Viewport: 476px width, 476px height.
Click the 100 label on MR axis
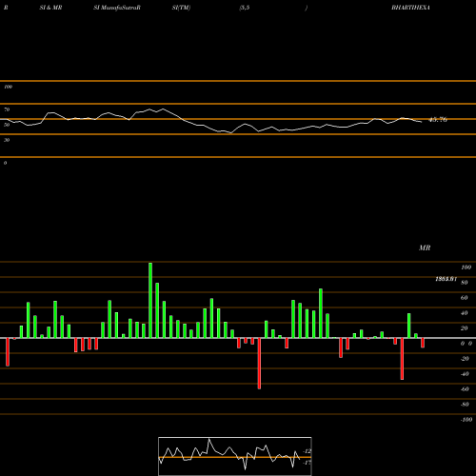(466, 268)
